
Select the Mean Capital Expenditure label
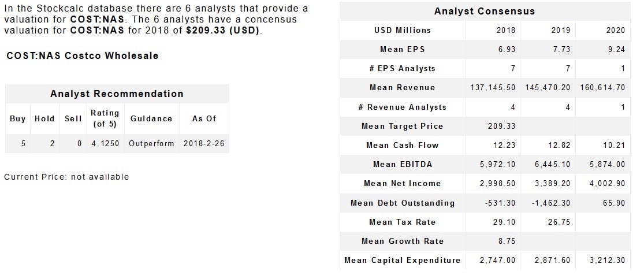coord(402,260)
